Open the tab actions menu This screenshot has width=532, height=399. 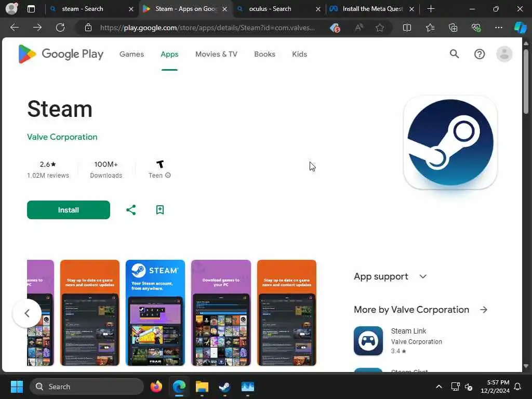31,9
